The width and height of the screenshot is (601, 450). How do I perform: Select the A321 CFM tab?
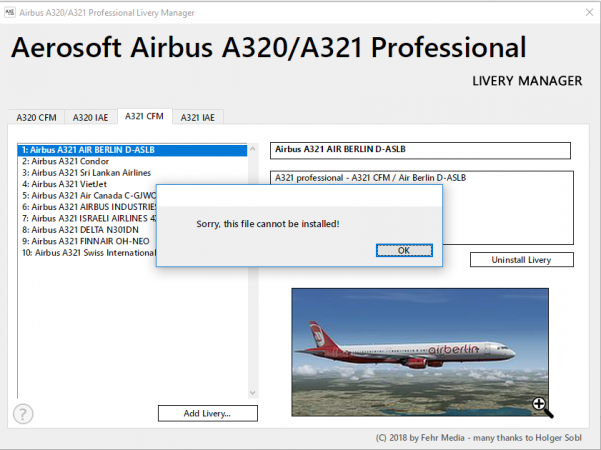145,116
